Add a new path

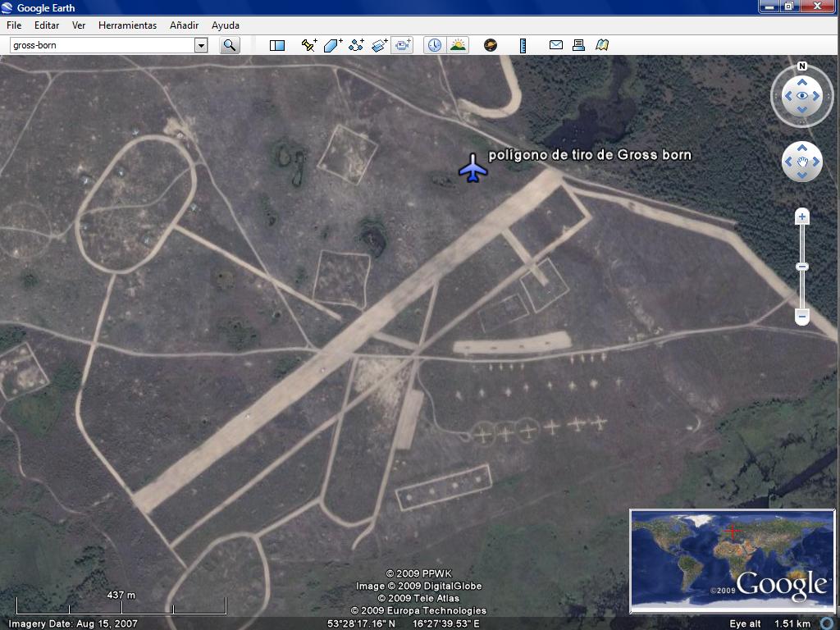[x=356, y=45]
